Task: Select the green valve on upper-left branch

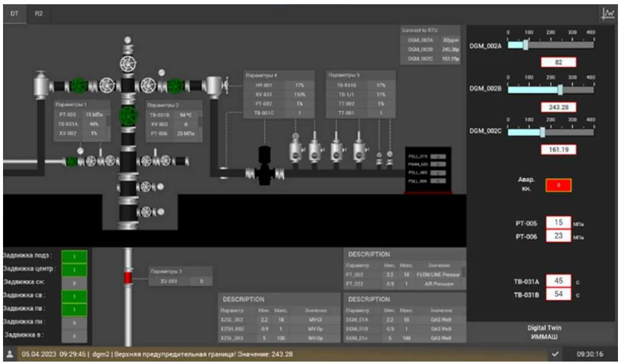Action: [79, 85]
